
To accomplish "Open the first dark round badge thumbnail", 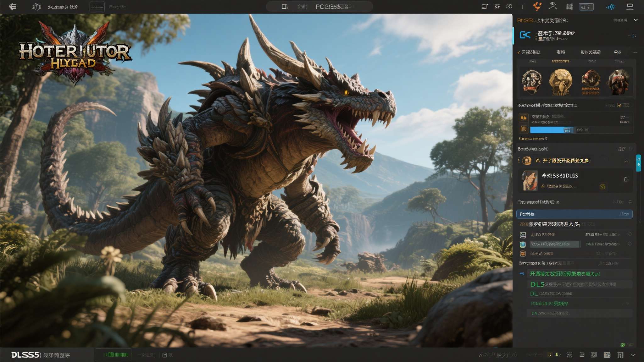I will tap(532, 82).
